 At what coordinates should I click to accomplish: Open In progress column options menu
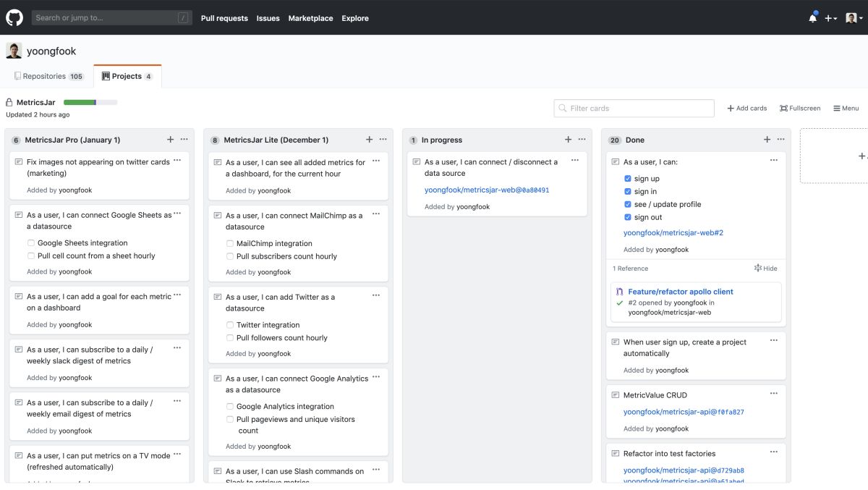(x=582, y=140)
